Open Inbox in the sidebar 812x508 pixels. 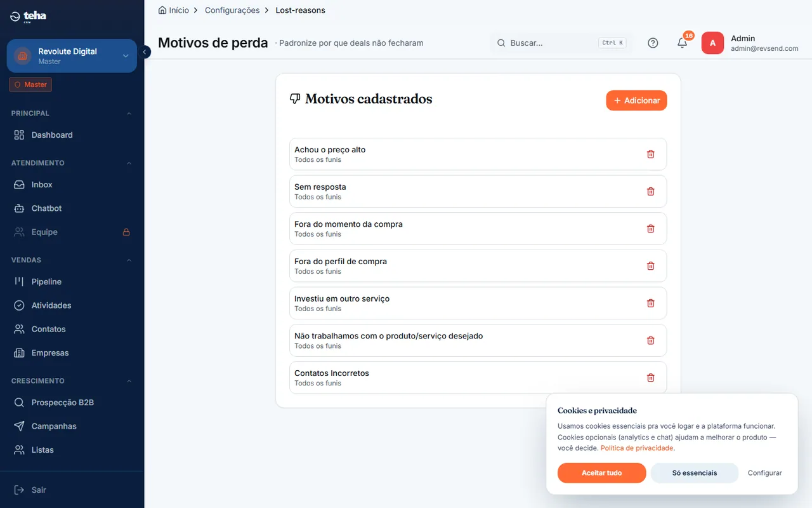[x=72, y=185]
